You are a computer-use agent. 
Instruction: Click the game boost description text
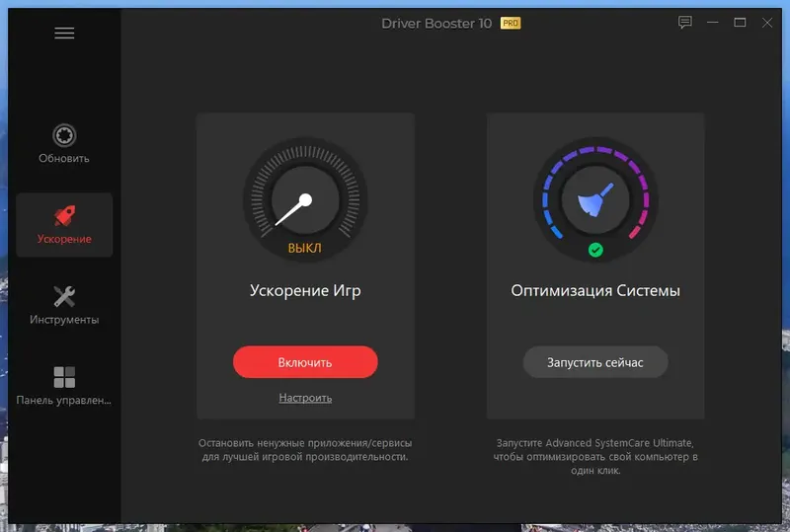pos(305,450)
